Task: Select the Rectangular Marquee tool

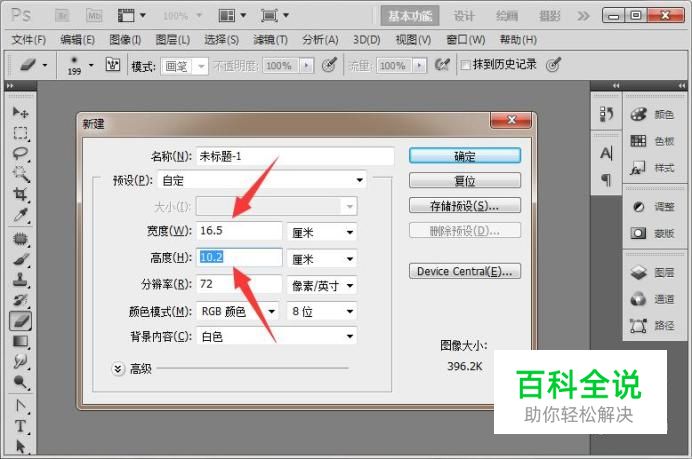Action: point(20,133)
